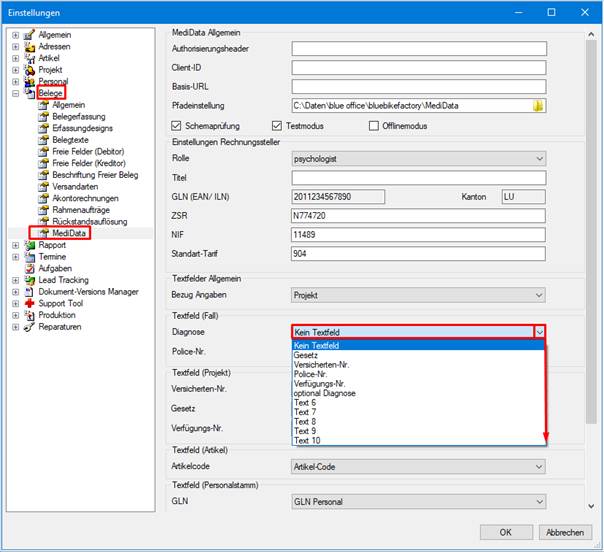
Task: Click the Reparaturen wrench icon
Action: coord(29,327)
